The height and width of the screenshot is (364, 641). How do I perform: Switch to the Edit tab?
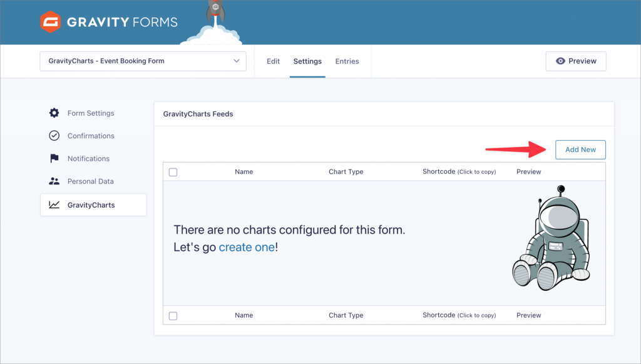[273, 61]
